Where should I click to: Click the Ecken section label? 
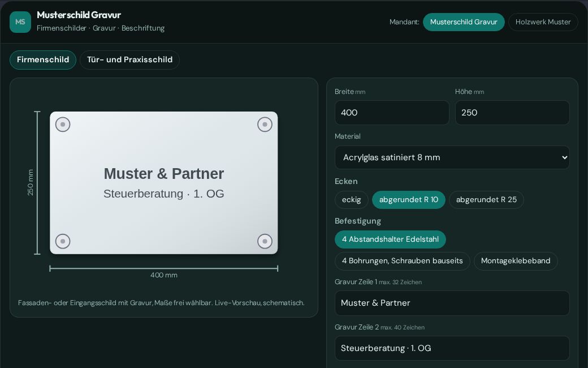pos(346,181)
